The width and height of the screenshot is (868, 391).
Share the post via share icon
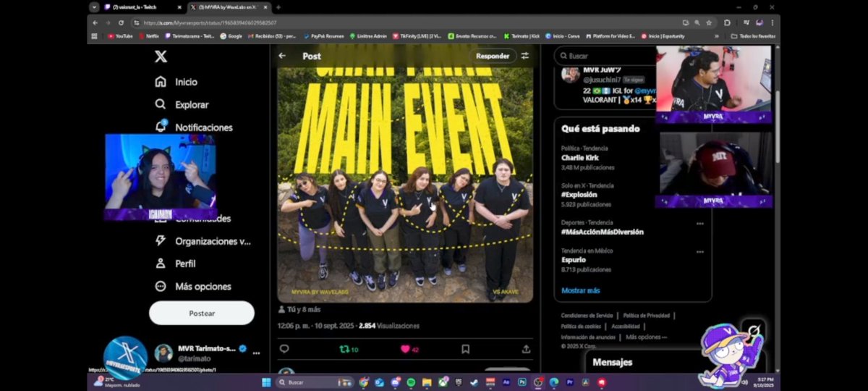[x=526, y=349]
